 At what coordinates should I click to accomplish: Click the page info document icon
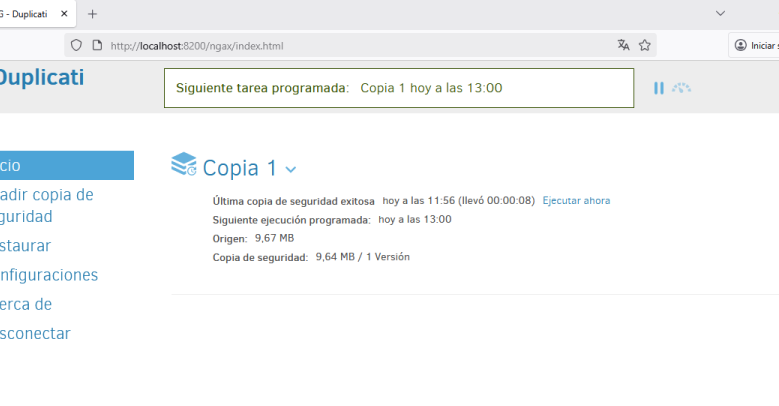(97, 46)
